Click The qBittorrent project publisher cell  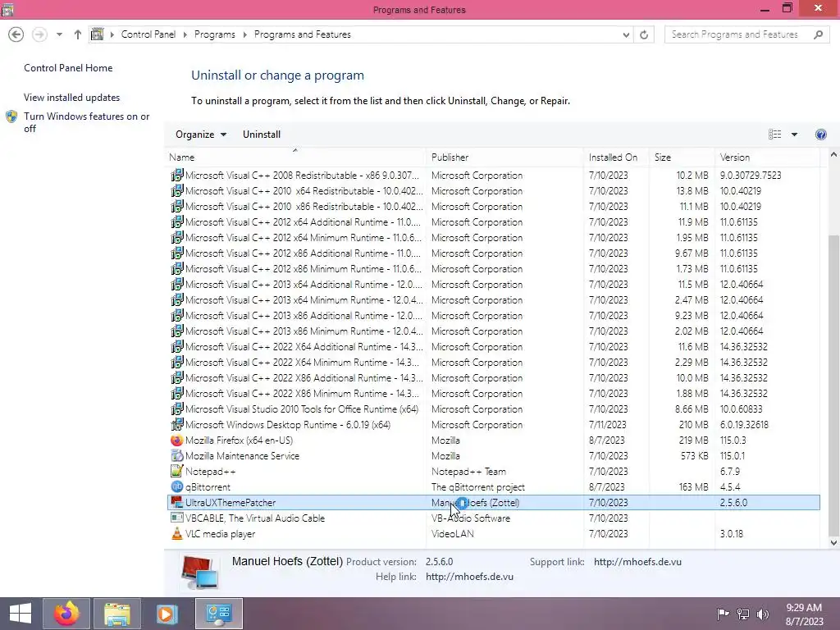(x=478, y=487)
